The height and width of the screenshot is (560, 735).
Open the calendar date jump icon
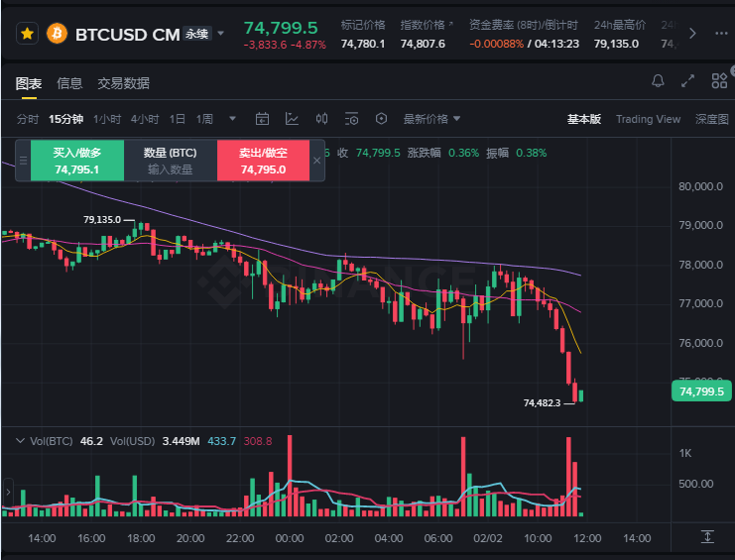(262, 119)
